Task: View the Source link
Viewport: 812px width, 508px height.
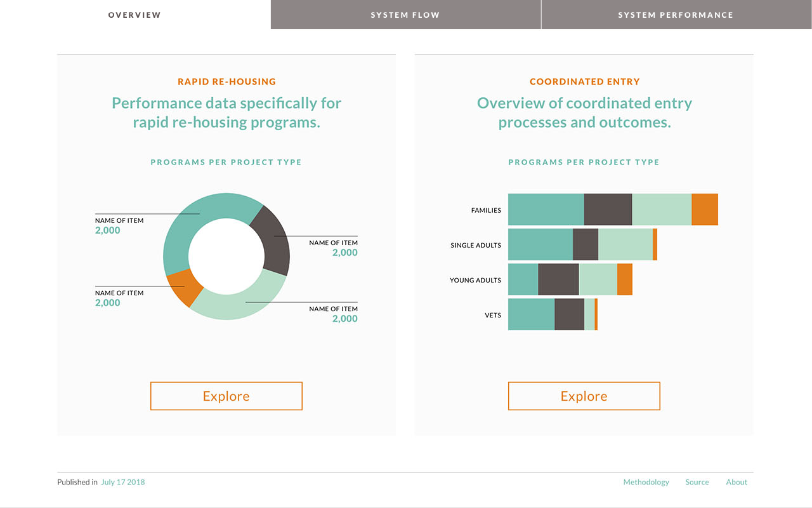Action: point(697,482)
